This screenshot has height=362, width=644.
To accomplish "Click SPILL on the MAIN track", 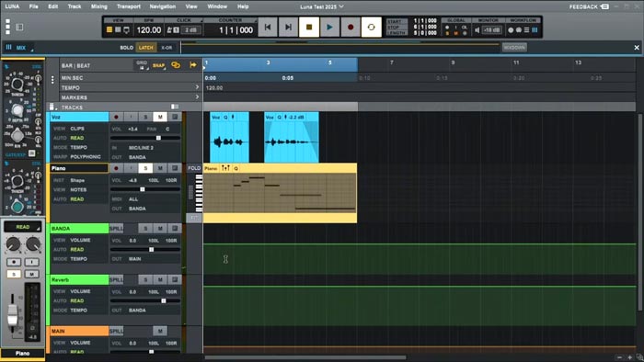I will coord(116,331).
